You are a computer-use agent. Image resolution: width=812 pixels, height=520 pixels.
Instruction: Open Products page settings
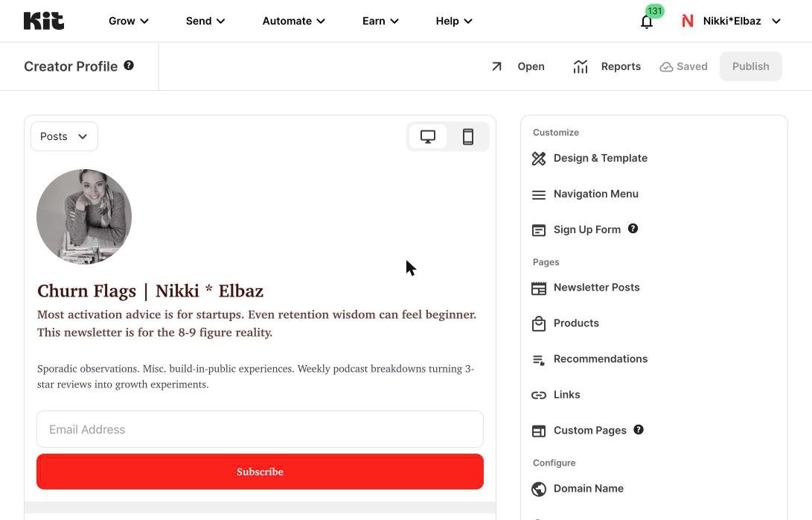point(576,323)
